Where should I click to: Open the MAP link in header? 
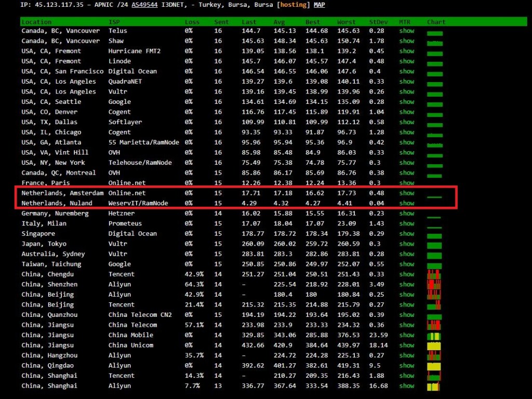(319, 5)
